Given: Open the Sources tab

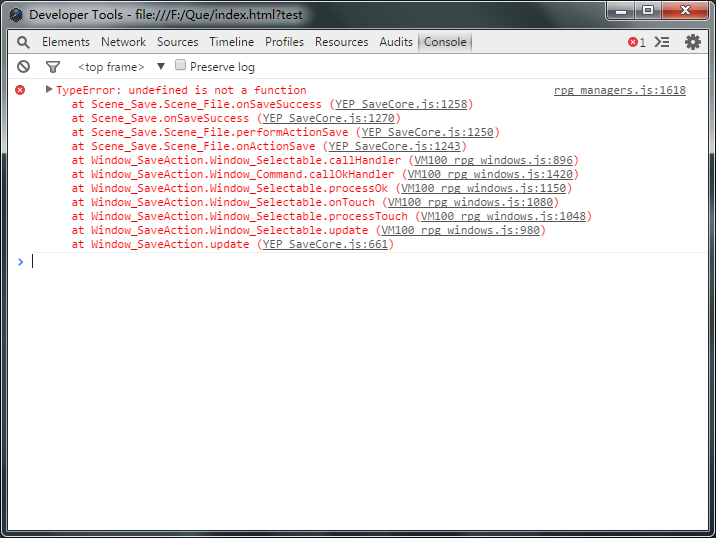Looking at the screenshot, I should click(178, 42).
